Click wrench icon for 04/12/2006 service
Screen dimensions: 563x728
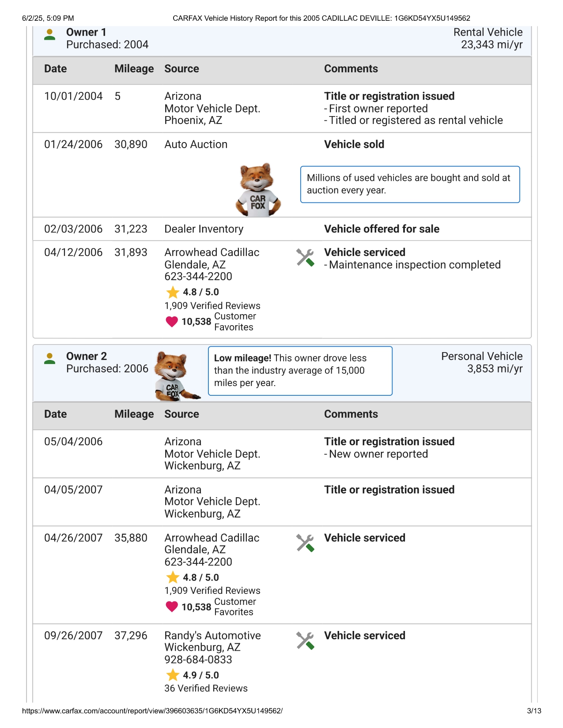click(x=305, y=258)
